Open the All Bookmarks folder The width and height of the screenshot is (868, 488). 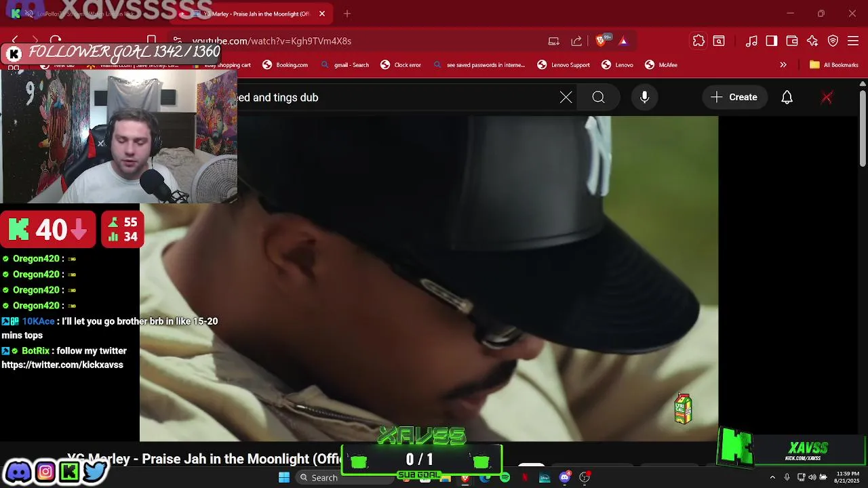(834, 65)
